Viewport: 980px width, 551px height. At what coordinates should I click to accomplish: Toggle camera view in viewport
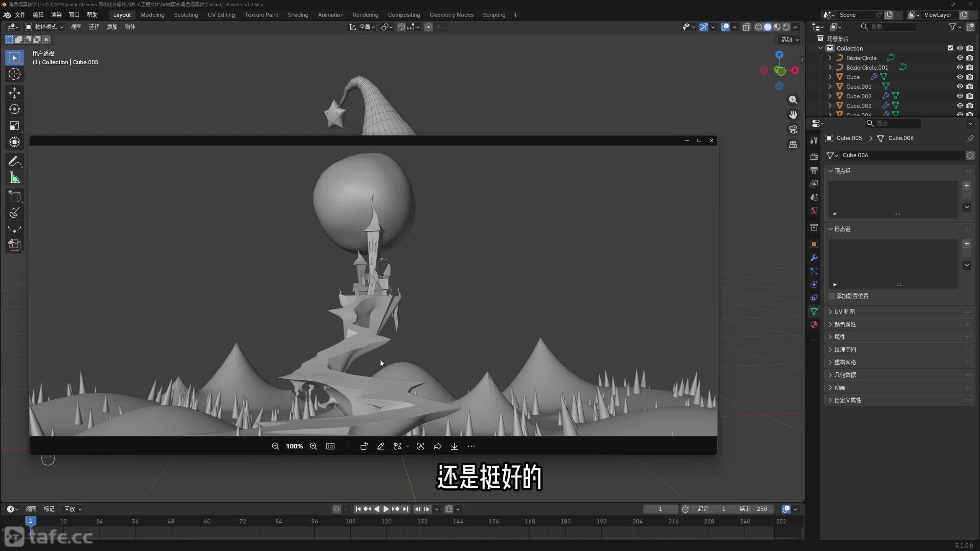click(793, 130)
